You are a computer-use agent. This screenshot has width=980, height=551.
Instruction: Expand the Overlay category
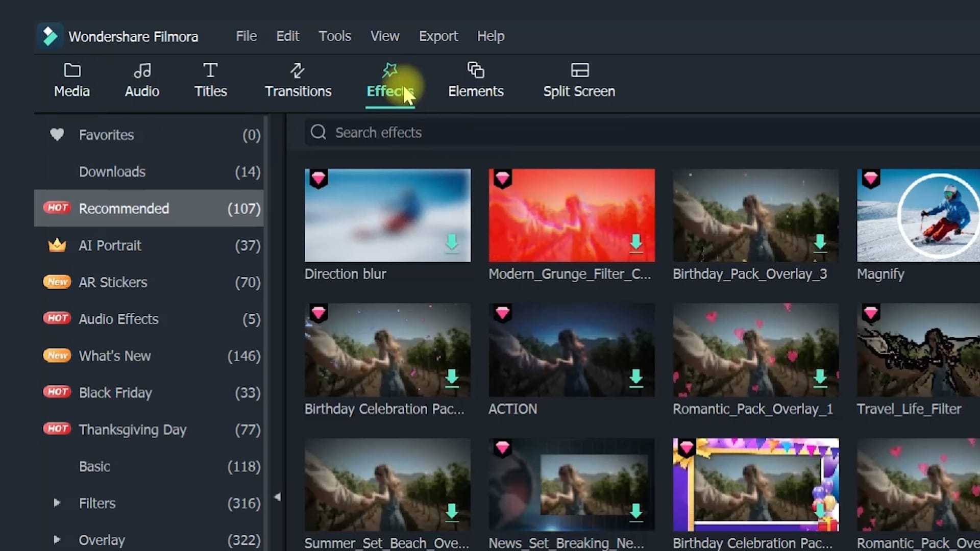(57, 540)
